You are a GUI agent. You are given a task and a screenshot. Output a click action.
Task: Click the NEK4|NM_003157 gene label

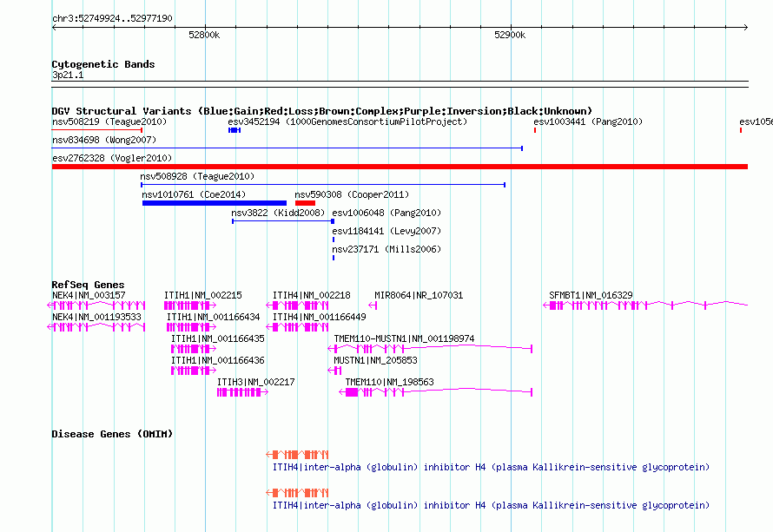(x=89, y=295)
